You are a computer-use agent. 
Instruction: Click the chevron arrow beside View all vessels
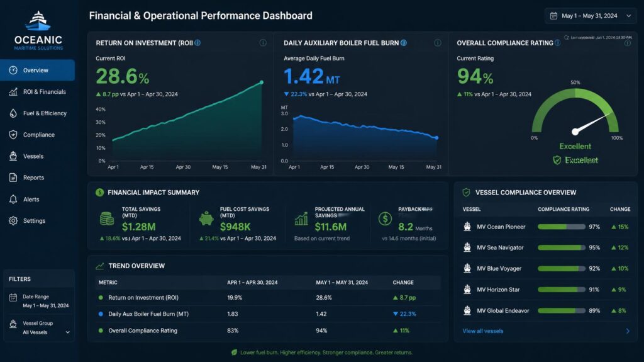pos(628,331)
